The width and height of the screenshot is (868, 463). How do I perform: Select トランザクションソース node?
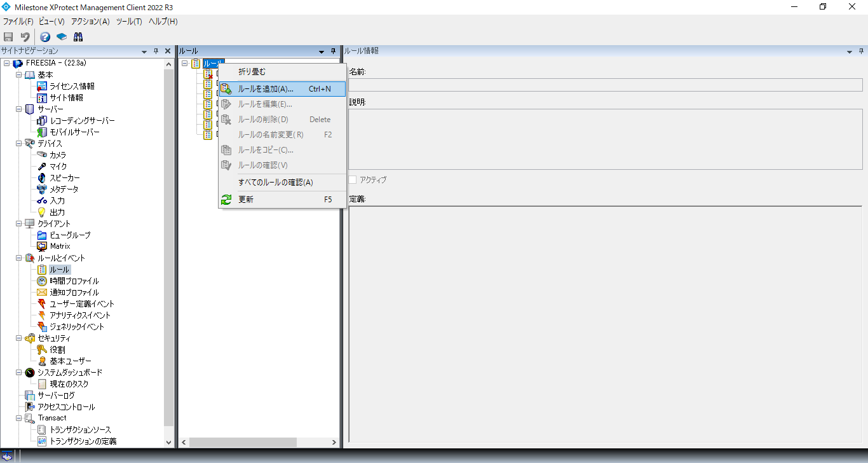[x=80, y=430]
